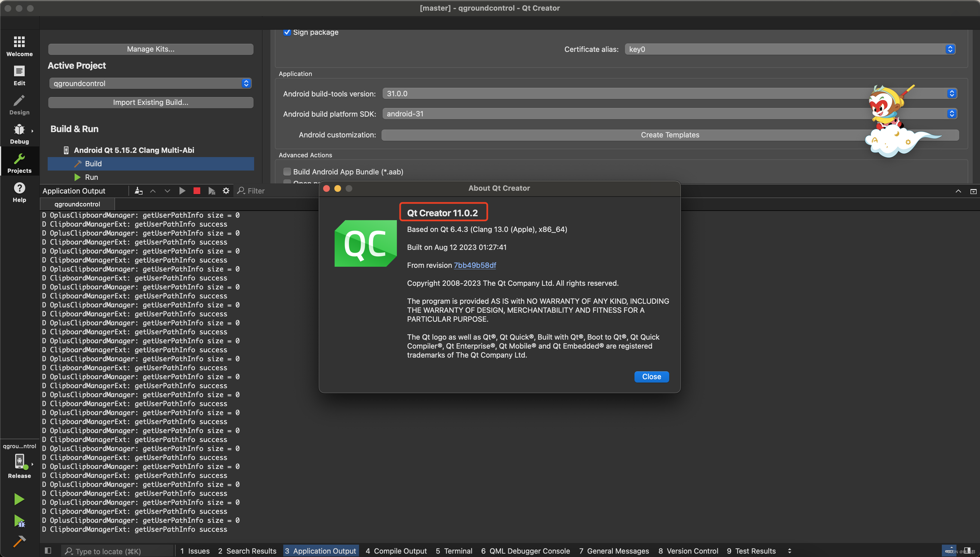
Task: Open Design mode in sidebar
Action: pyautogui.click(x=19, y=104)
